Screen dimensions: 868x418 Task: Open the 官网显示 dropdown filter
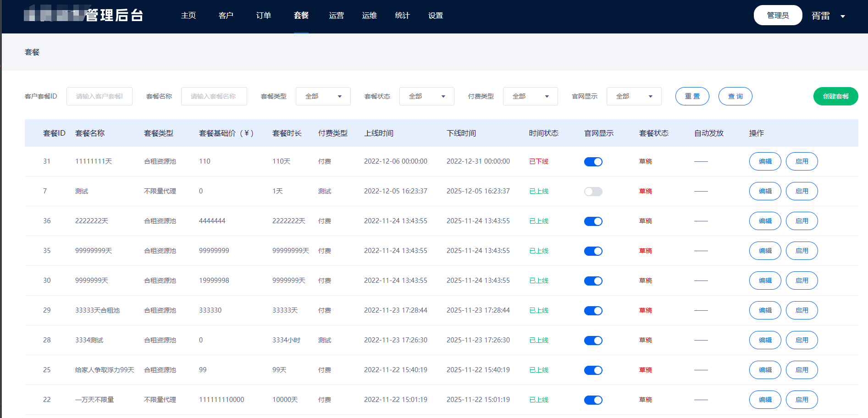[634, 96]
